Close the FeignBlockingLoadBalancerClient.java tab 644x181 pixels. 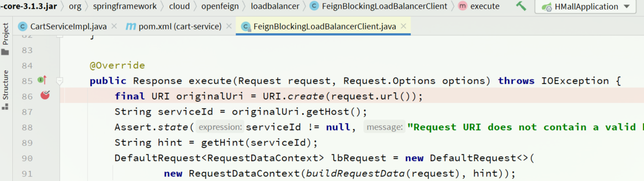(403, 26)
